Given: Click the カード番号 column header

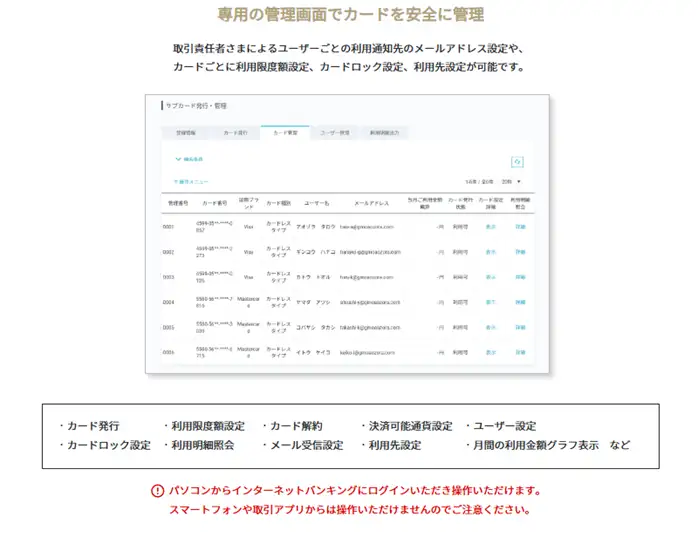Looking at the screenshot, I should pos(215,203).
